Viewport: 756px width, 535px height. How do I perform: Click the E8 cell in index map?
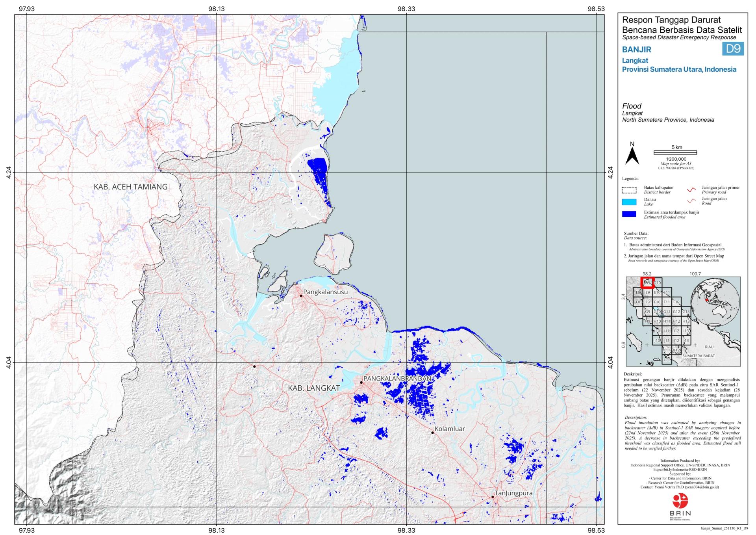click(x=638, y=293)
